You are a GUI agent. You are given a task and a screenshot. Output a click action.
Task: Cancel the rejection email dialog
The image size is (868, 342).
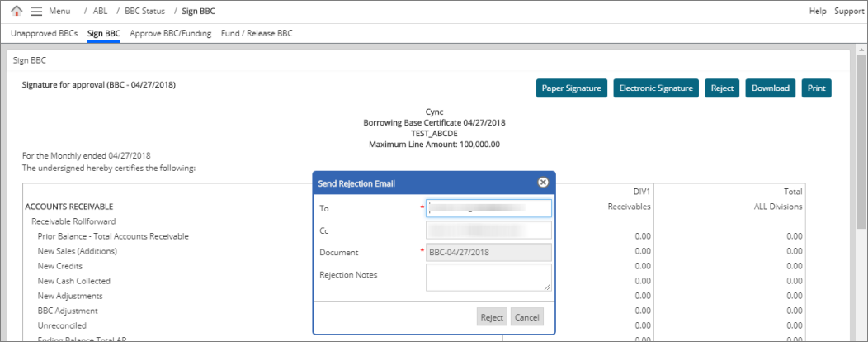coord(526,317)
